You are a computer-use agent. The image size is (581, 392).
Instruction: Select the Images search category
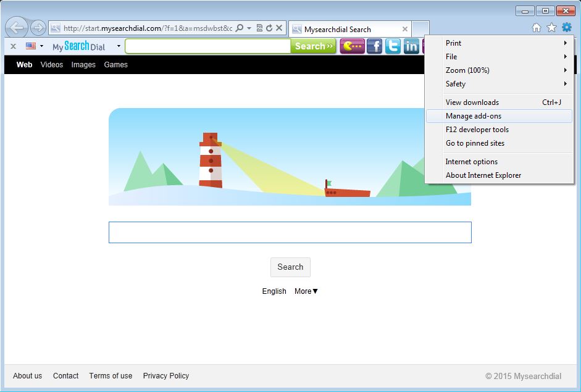83,64
